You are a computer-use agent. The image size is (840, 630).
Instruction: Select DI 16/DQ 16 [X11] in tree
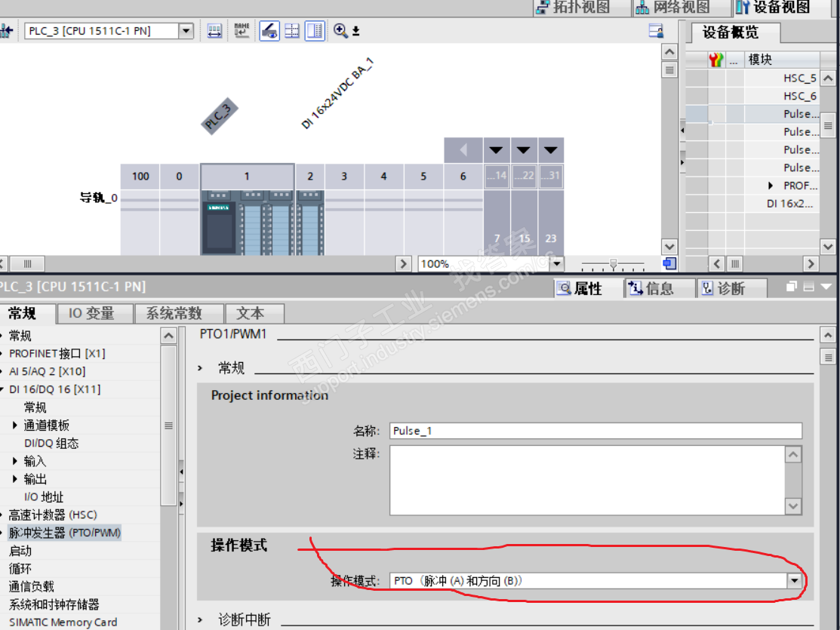tap(54, 389)
